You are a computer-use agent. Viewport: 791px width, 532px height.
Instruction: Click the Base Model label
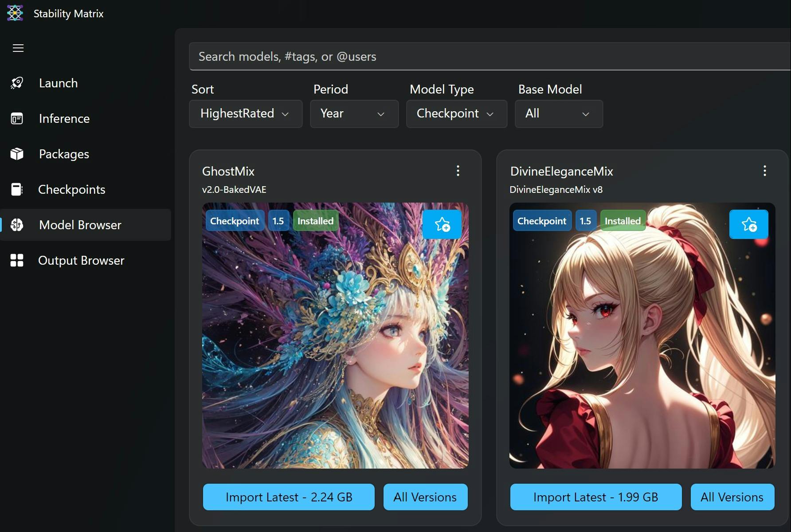pyautogui.click(x=550, y=89)
